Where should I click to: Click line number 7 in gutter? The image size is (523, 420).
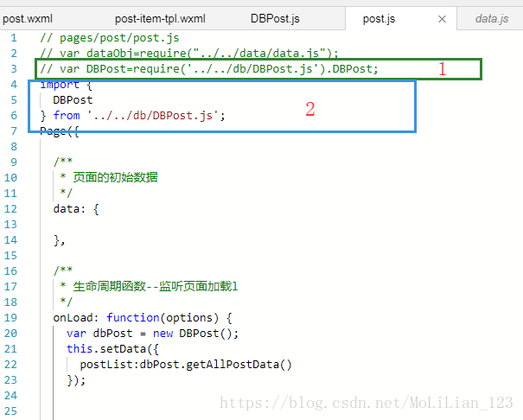(14, 131)
